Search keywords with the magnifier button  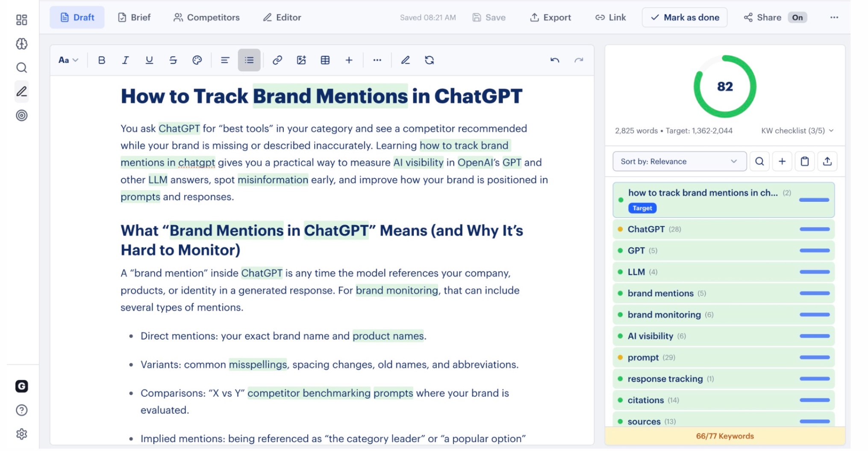(x=759, y=162)
